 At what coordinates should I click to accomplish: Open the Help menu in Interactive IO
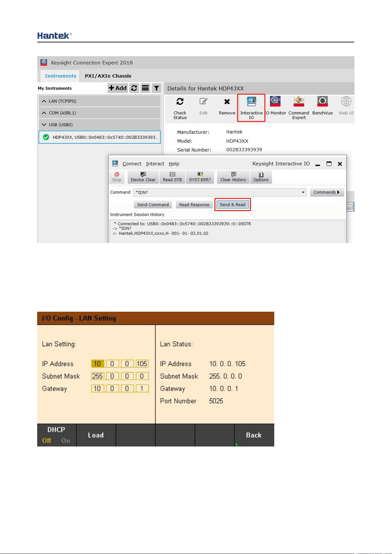click(174, 164)
